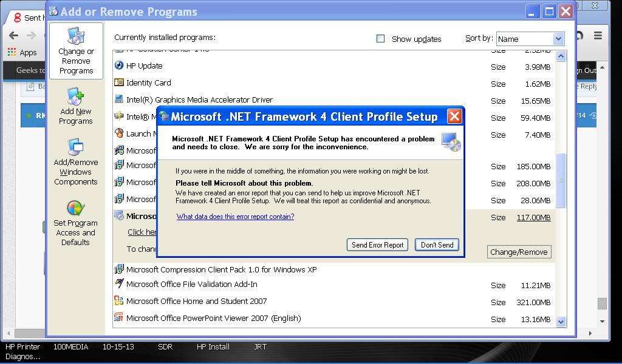Select Intel(R) Graphics Media Accelerator Driver text
622x364 pixels.
coord(199,100)
